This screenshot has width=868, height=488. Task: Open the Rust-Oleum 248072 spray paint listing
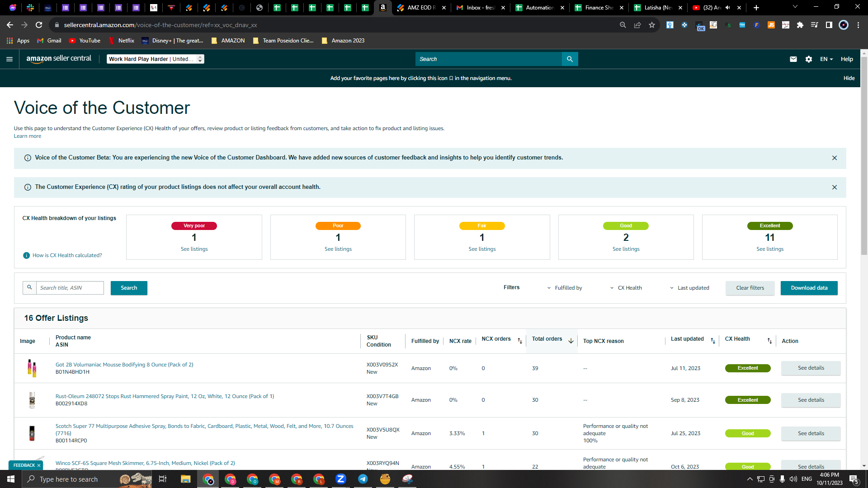click(x=165, y=396)
